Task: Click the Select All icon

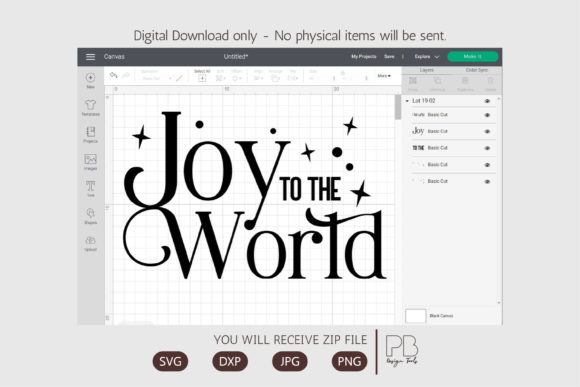Action: click(x=202, y=78)
